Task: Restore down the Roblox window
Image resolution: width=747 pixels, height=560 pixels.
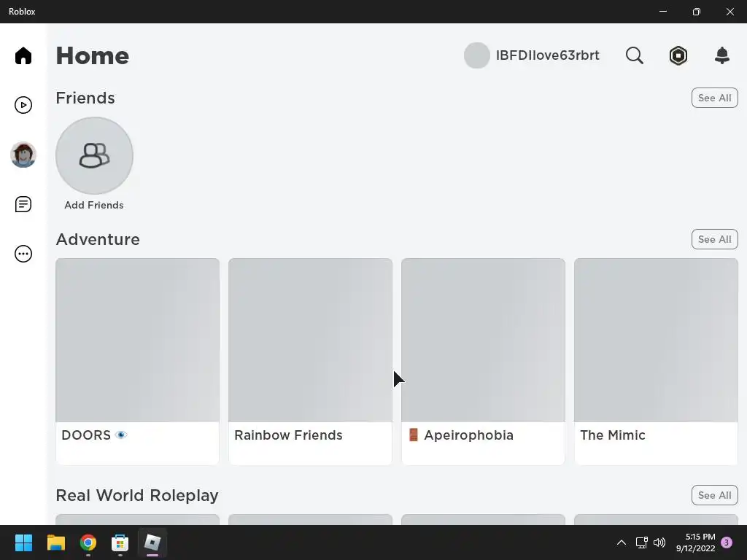Action: point(696,12)
